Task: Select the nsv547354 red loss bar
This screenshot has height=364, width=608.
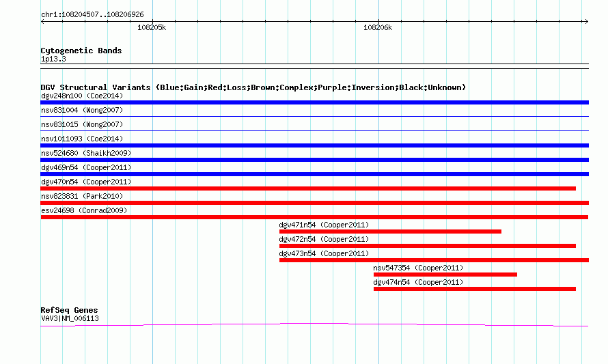Action: click(445, 275)
